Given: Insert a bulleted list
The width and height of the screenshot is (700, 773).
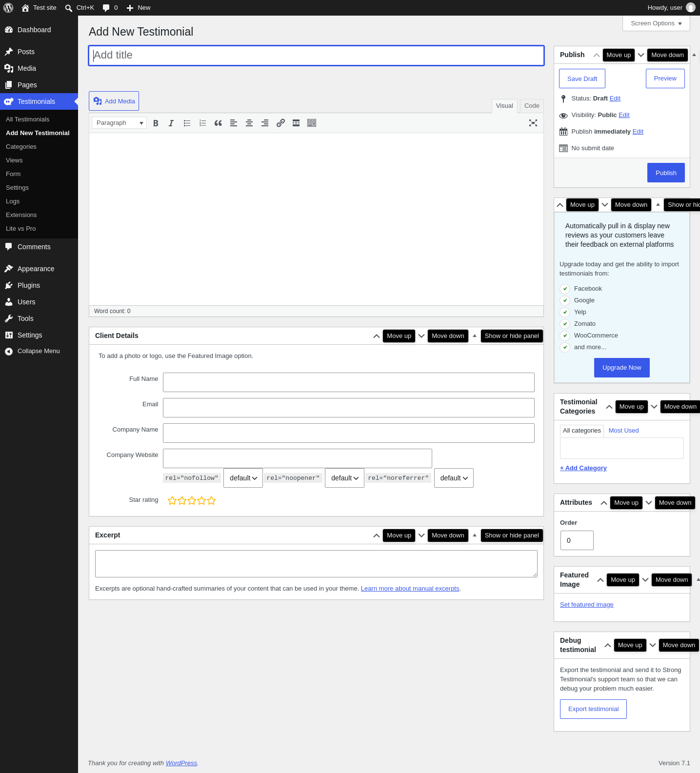Looking at the screenshot, I should (x=187, y=123).
